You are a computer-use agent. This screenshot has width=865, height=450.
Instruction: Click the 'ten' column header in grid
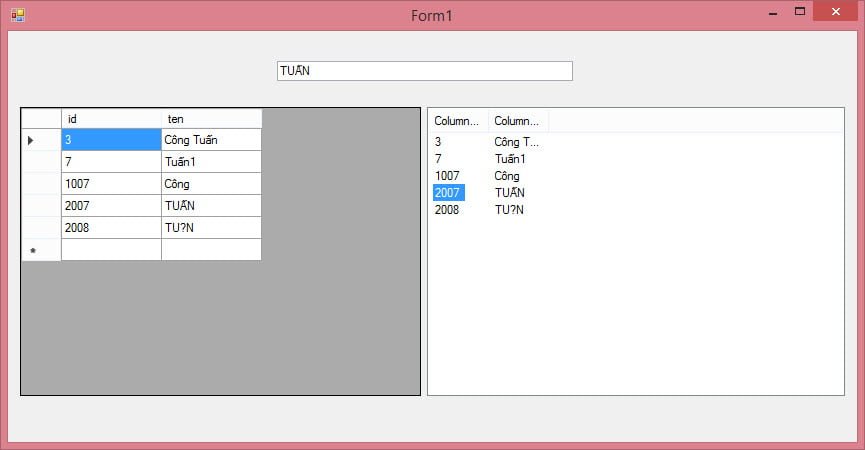pos(211,119)
